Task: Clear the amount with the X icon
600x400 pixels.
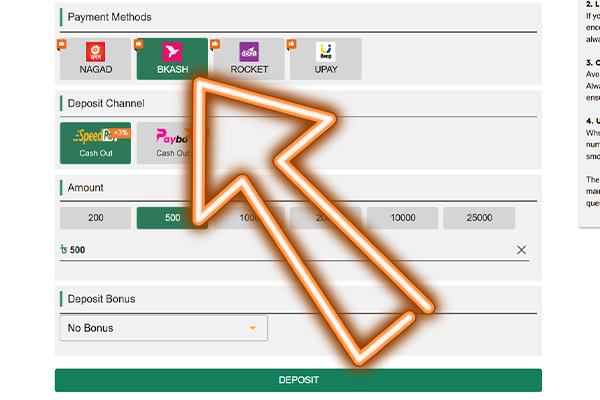Action: 521,250
